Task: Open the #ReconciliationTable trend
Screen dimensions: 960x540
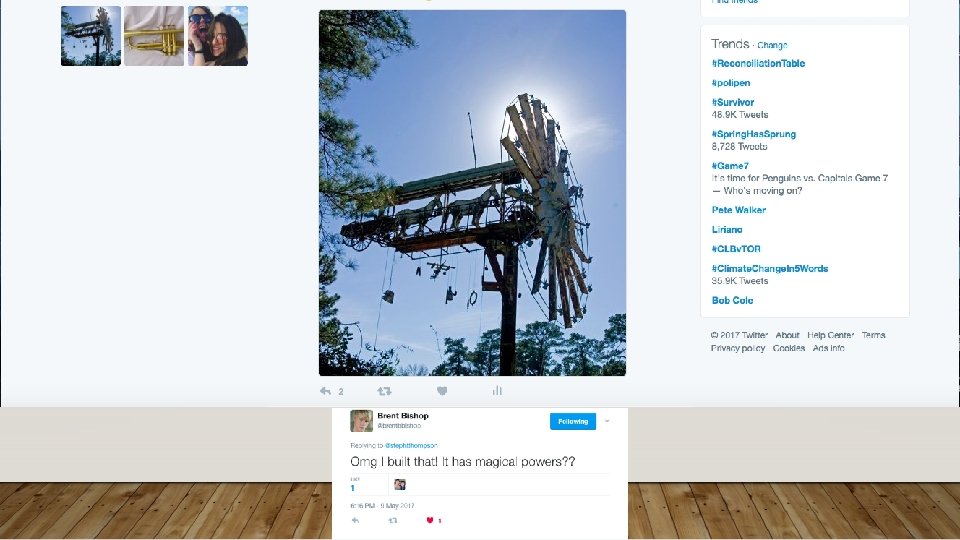Action: coord(758,63)
